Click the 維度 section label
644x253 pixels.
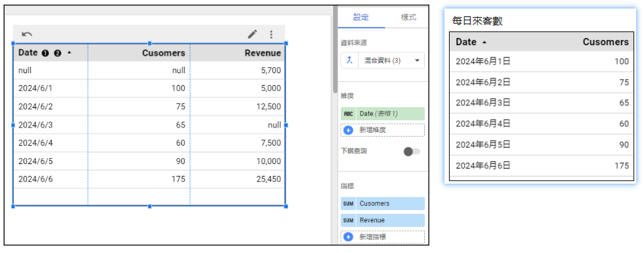(347, 96)
